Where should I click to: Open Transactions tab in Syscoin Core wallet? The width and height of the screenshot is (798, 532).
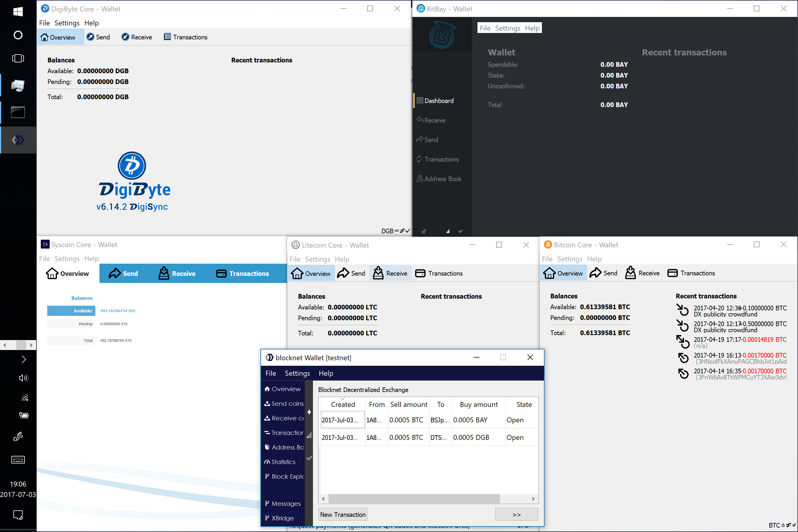tap(242, 274)
